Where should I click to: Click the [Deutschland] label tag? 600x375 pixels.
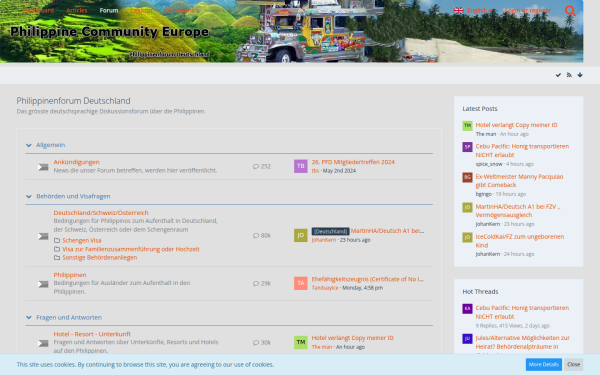point(330,231)
